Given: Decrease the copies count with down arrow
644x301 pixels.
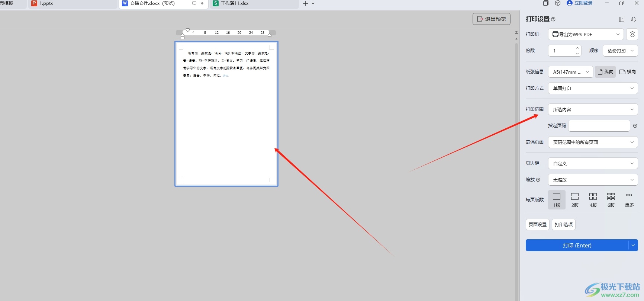Looking at the screenshot, I should point(577,54).
